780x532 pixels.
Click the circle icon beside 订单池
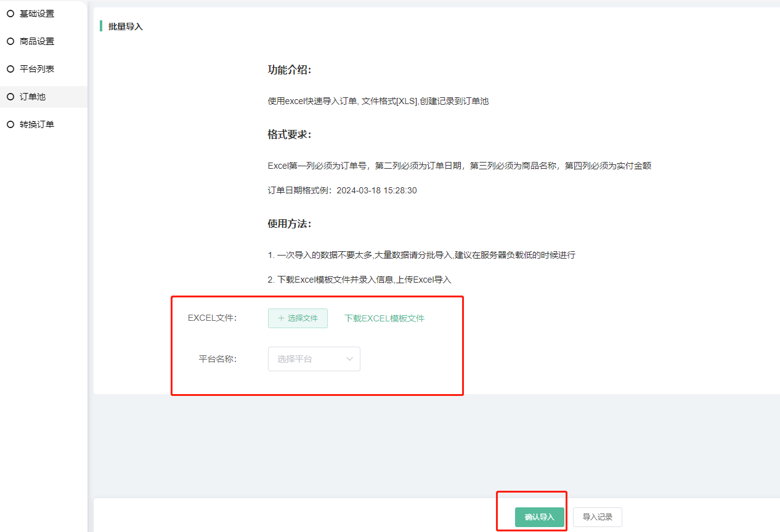coord(10,97)
